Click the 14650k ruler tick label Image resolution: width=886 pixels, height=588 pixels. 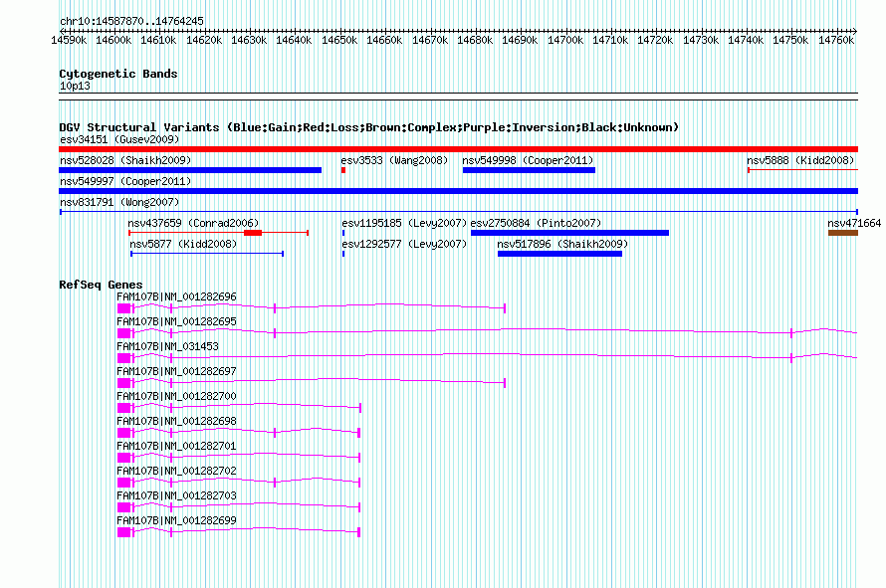(x=339, y=40)
